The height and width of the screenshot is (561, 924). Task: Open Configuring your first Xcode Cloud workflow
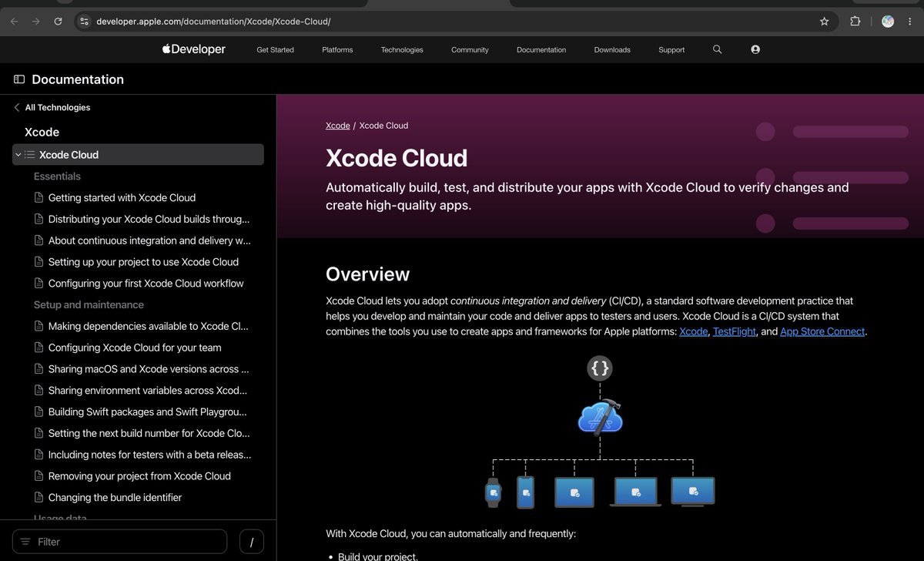(x=146, y=284)
